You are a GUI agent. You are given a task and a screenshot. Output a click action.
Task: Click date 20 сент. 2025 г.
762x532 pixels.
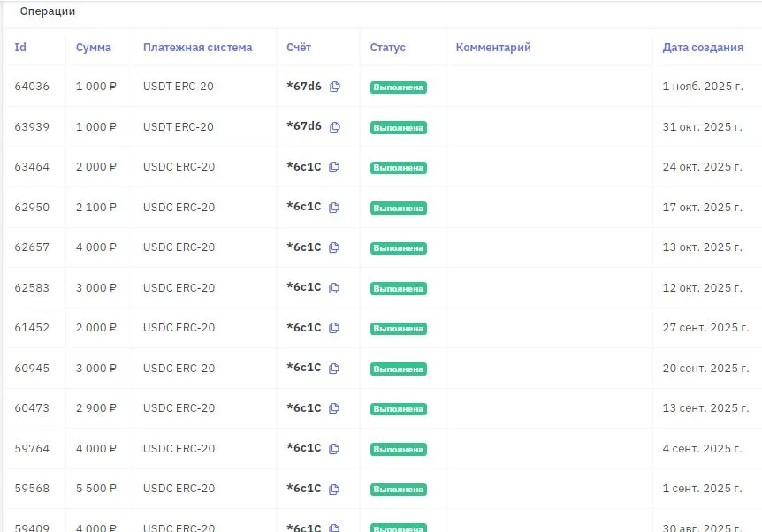click(x=705, y=369)
